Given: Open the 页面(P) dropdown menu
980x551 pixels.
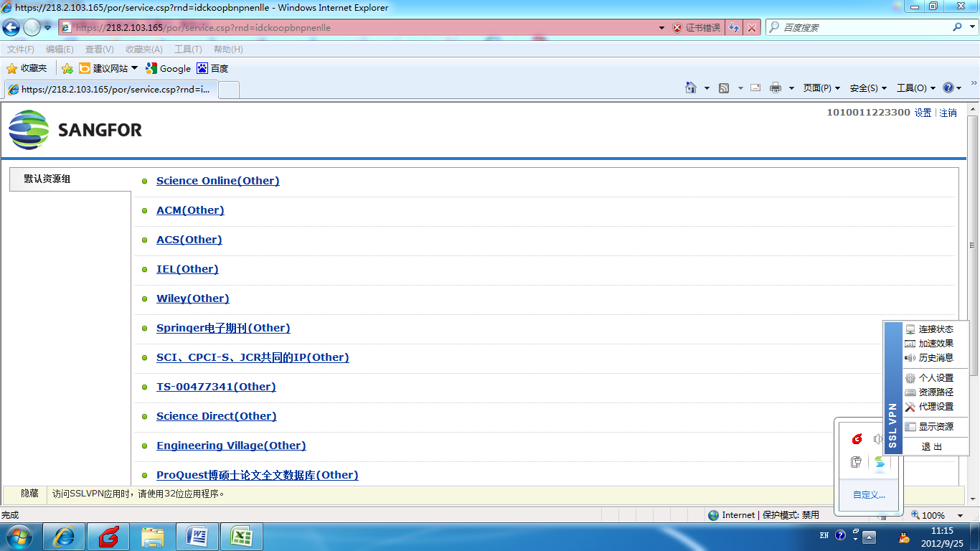Looking at the screenshot, I should click(821, 88).
